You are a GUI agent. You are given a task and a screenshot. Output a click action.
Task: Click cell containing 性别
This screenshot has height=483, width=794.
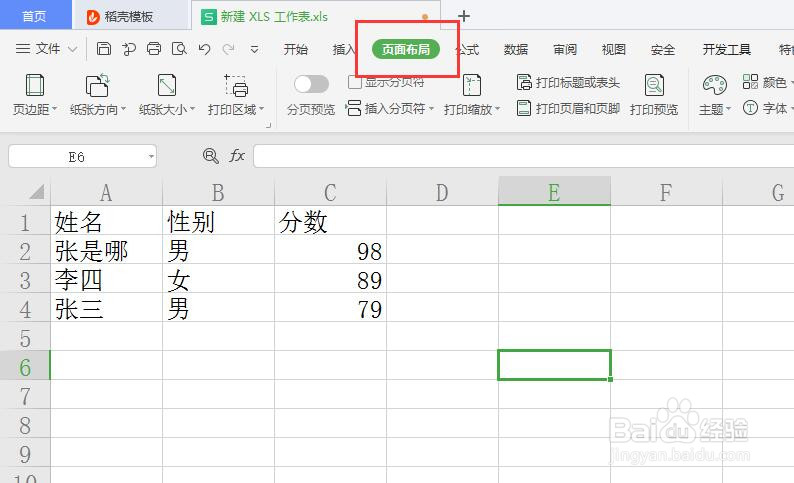(x=218, y=220)
